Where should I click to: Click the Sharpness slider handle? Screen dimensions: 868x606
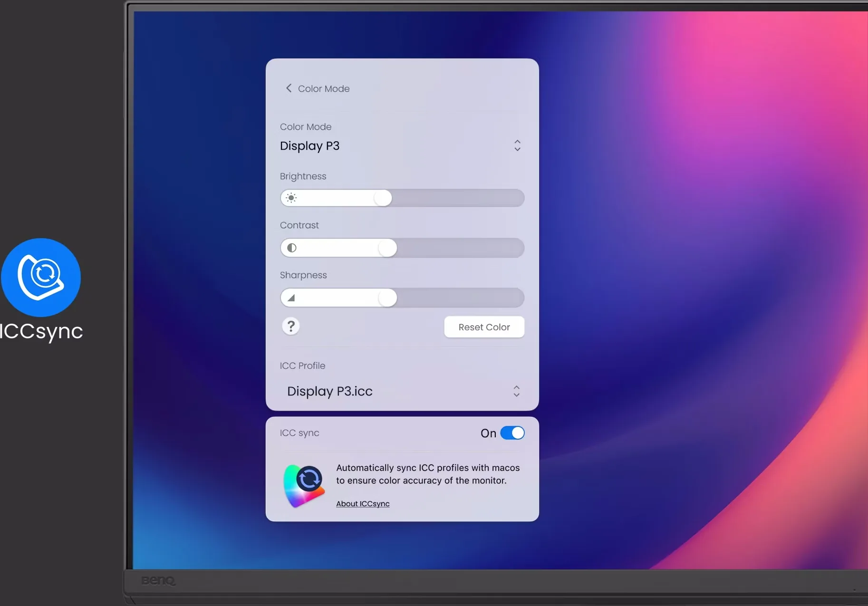[x=387, y=298]
